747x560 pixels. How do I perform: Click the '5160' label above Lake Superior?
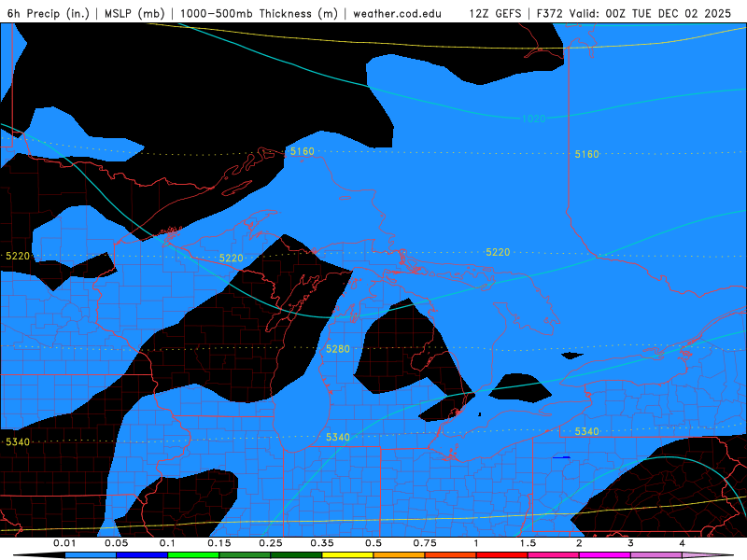pos(303,151)
